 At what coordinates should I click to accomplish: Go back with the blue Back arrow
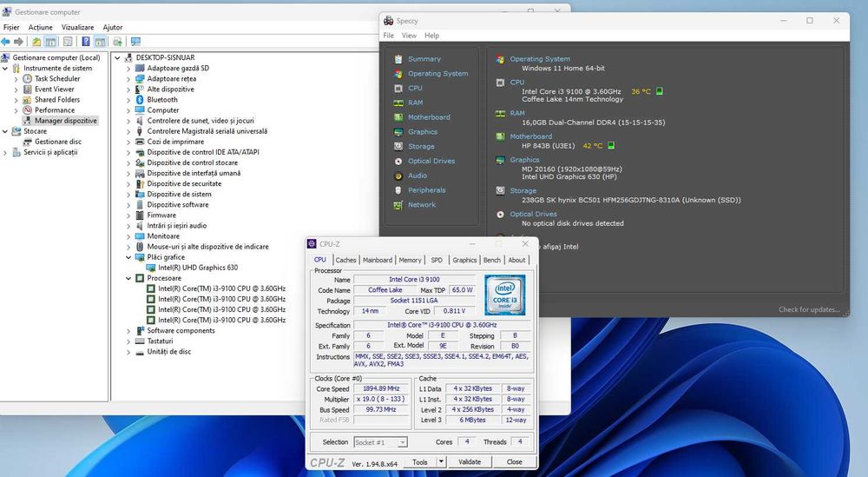click(x=5, y=42)
